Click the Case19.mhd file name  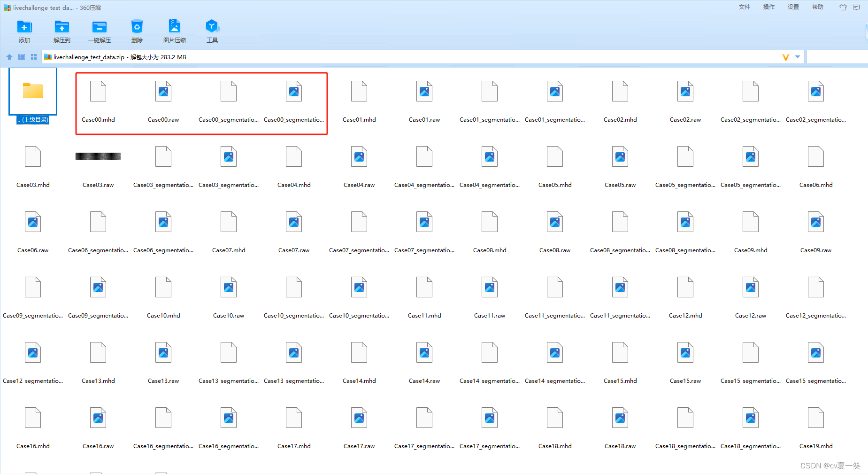click(816, 446)
